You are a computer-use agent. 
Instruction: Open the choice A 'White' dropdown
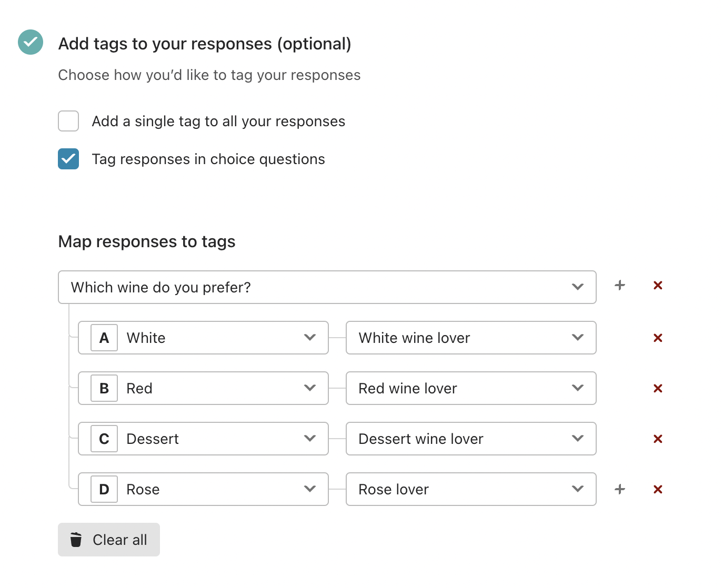click(x=203, y=338)
